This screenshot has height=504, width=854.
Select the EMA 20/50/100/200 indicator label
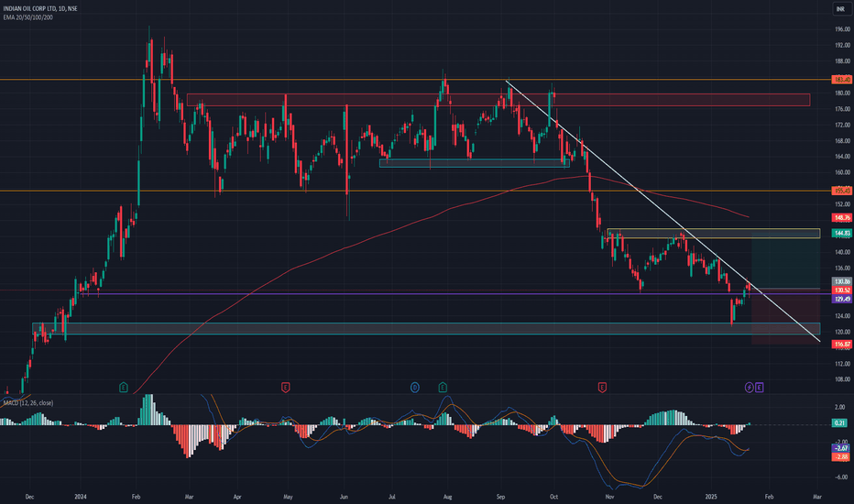[x=27, y=17]
